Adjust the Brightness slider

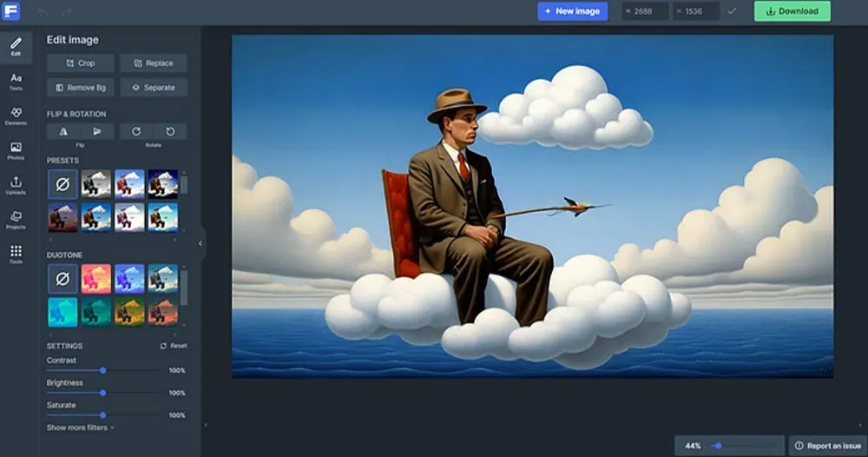[103, 393]
